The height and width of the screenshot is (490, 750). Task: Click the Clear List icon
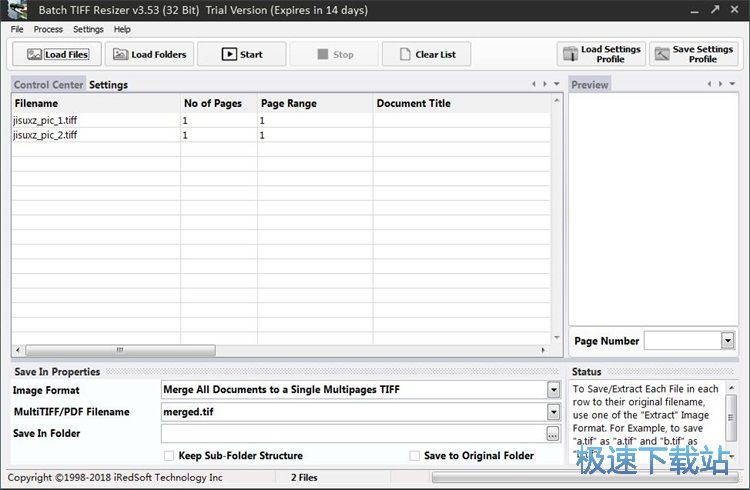(x=401, y=55)
